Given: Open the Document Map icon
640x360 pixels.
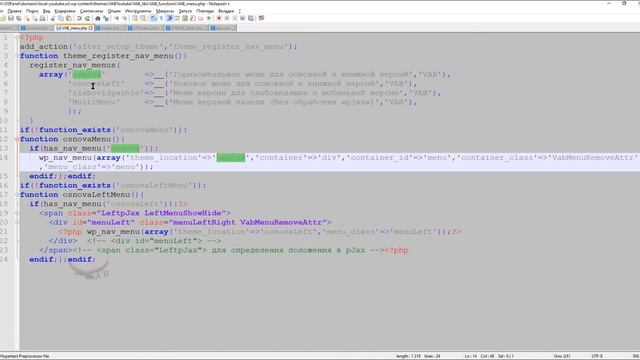Looking at the screenshot, I should coord(185,18).
